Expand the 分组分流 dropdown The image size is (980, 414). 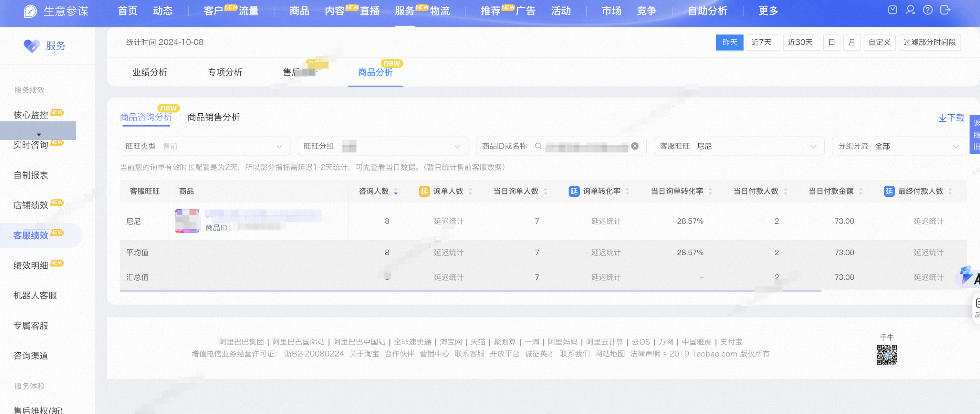(899, 146)
